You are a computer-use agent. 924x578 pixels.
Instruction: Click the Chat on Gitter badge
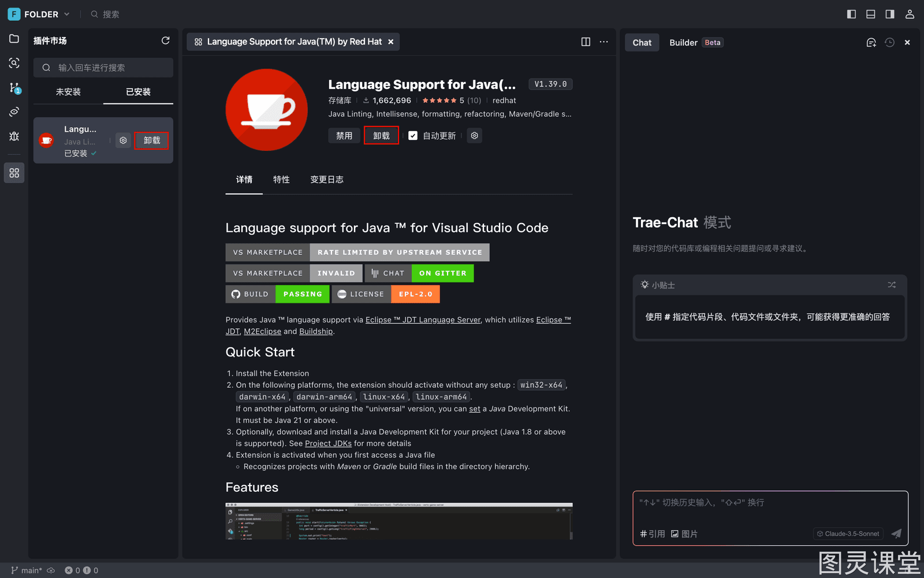click(419, 273)
